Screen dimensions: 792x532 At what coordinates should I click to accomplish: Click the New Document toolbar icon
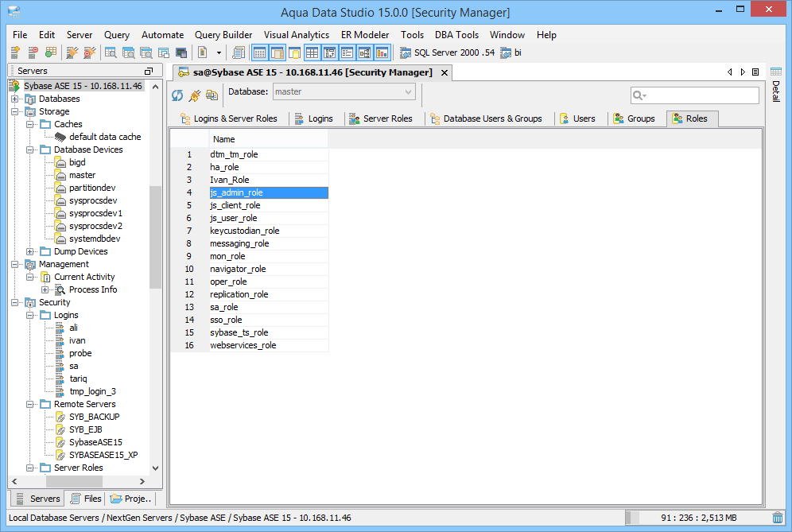click(x=203, y=52)
